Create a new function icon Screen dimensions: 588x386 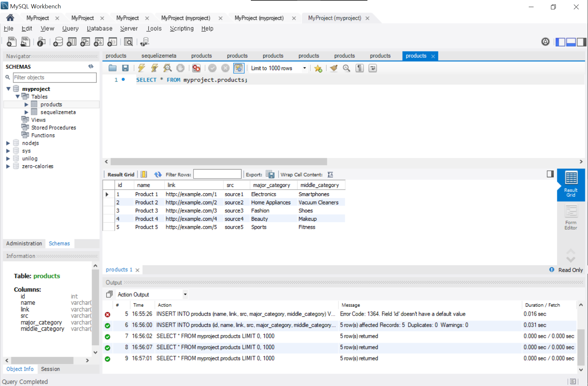pos(112,42)
